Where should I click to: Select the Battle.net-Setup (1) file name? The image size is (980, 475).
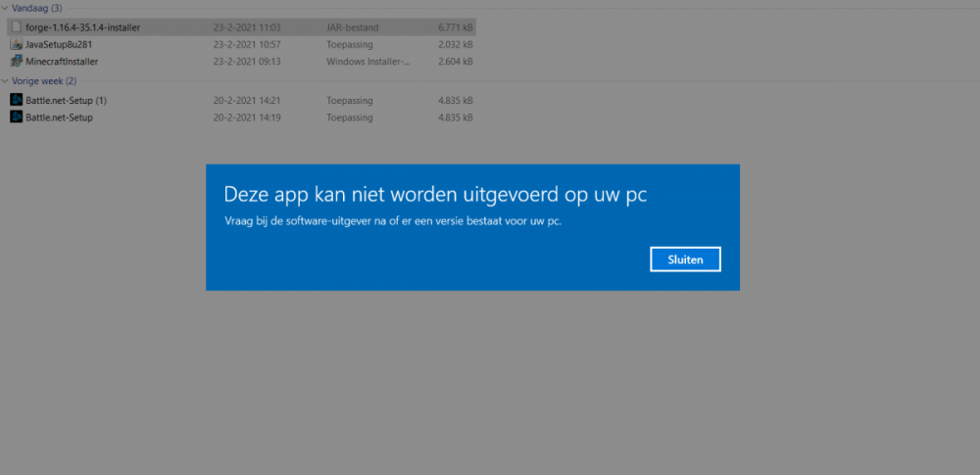pyautogui.click(x=66, y=100)
